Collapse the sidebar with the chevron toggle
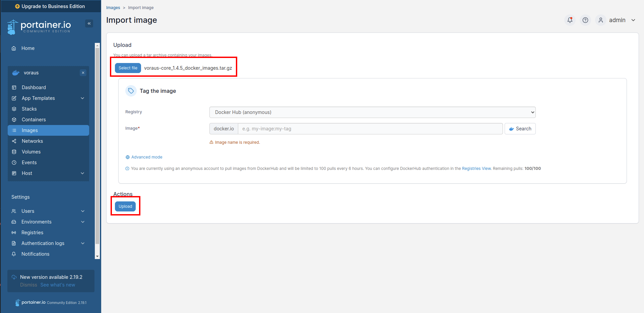 (x=89, y=23)
